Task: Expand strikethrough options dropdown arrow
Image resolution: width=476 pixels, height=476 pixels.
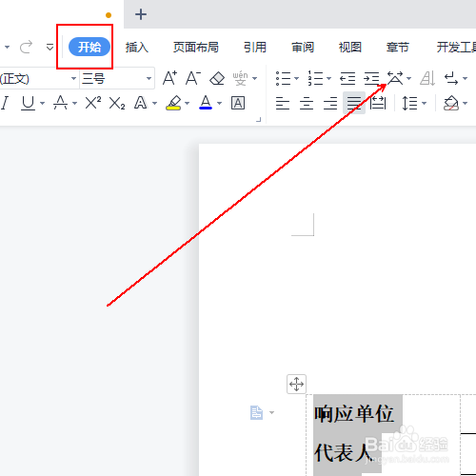Action: [74, 103]
